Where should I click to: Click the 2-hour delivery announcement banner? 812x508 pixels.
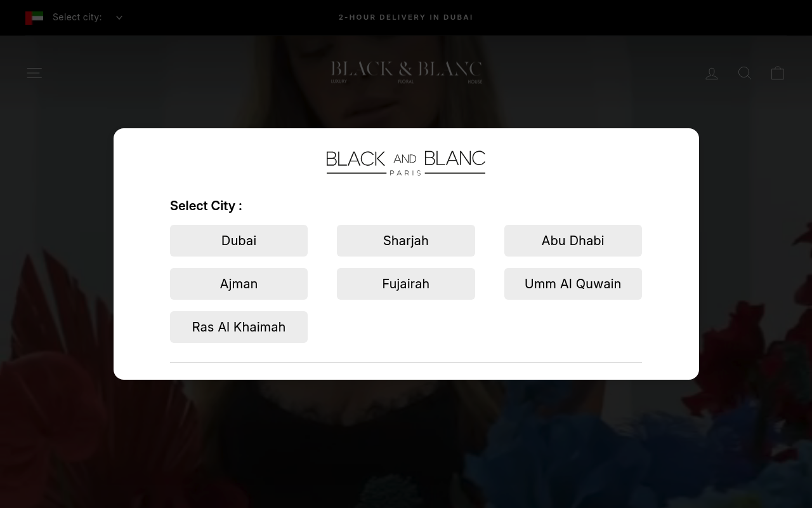coord(406,17)
